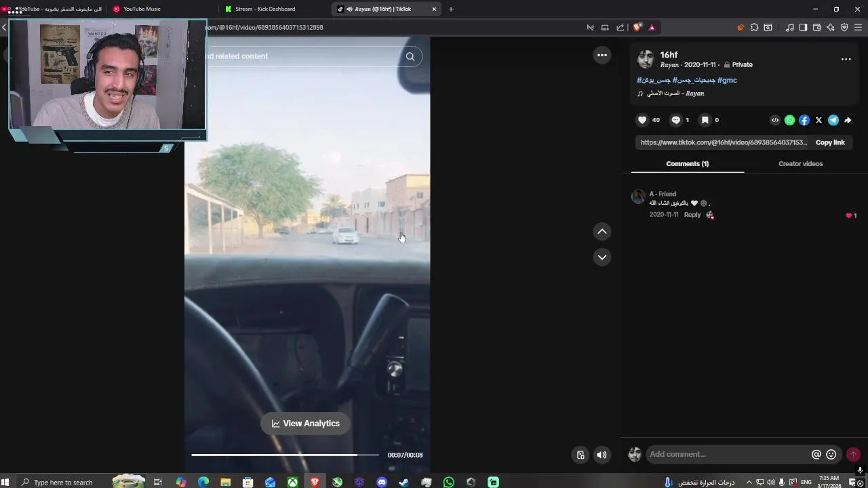Click the search magnifier icon

(x=410, y=56)
